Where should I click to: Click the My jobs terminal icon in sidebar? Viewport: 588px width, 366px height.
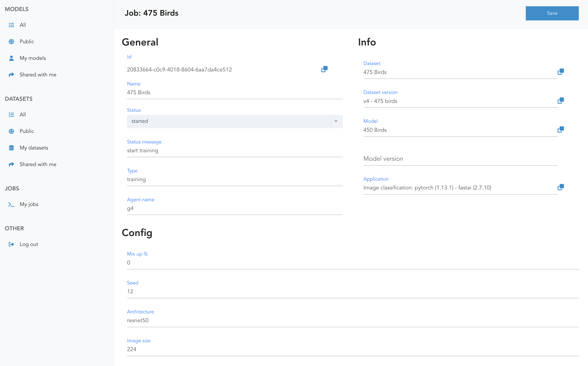11,204
